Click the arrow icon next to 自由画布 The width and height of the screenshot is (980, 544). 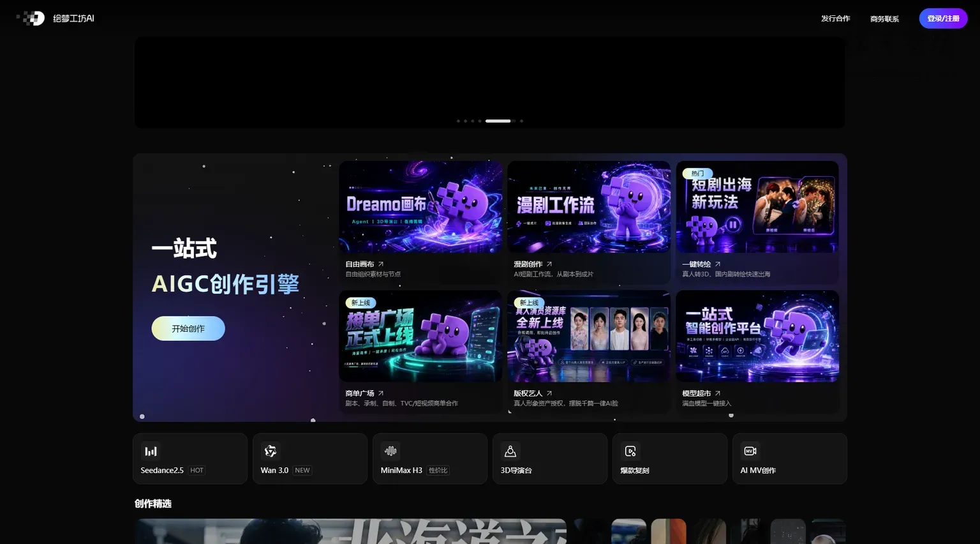click(x=381, y=264)
